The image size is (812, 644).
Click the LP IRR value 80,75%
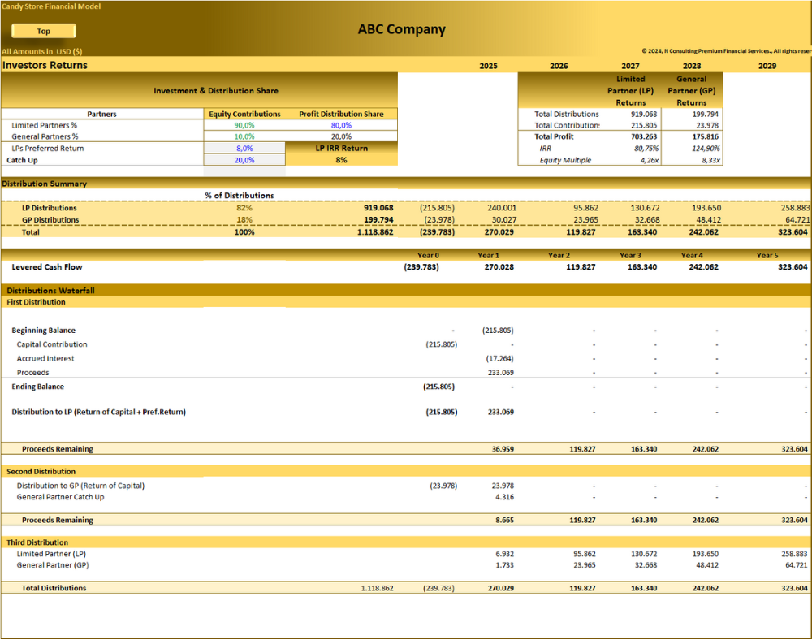pyautogui.click(x=646, y=148)
